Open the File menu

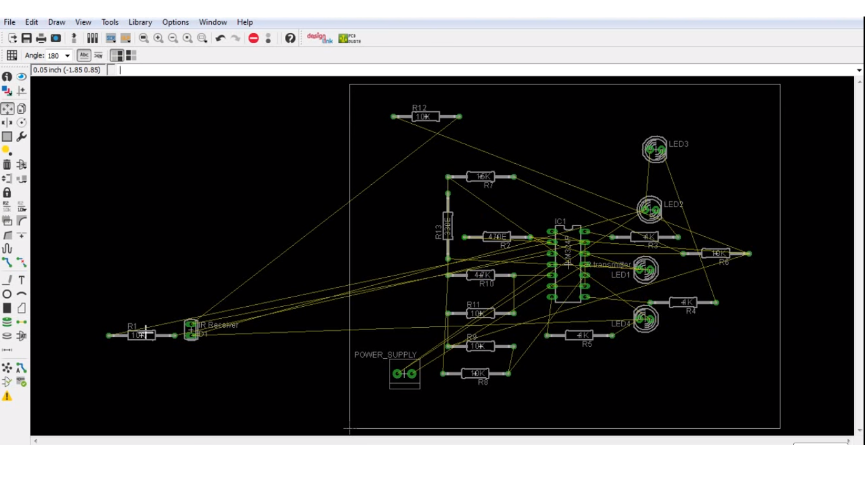10,22
